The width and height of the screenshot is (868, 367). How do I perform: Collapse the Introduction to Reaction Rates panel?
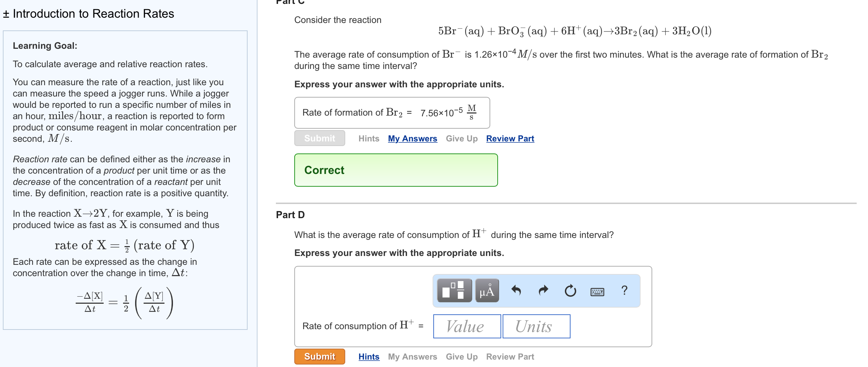[5, 13]
